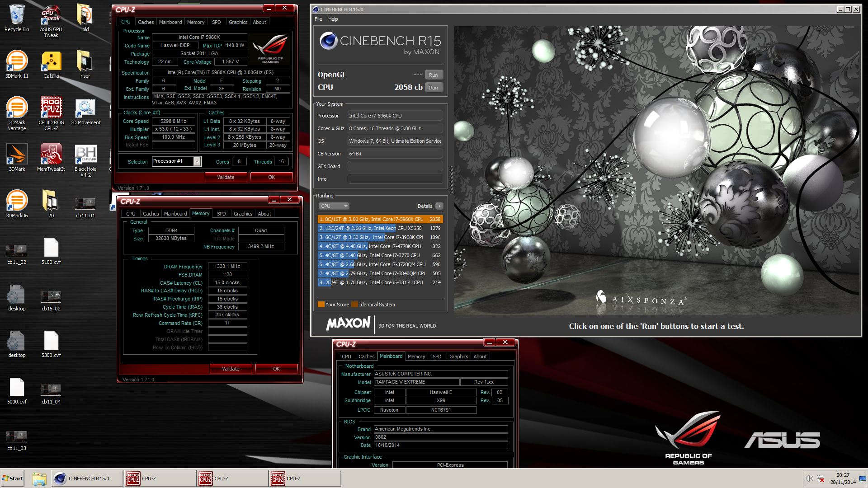
Task: Select the i7-4770K ranking entry
Action: pos(380,246)
